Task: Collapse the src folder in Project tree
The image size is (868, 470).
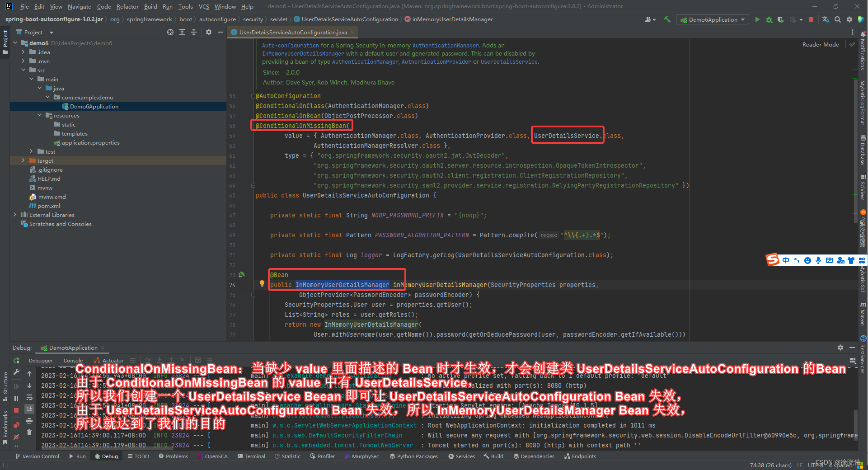Action: click(x=23, y=70)
